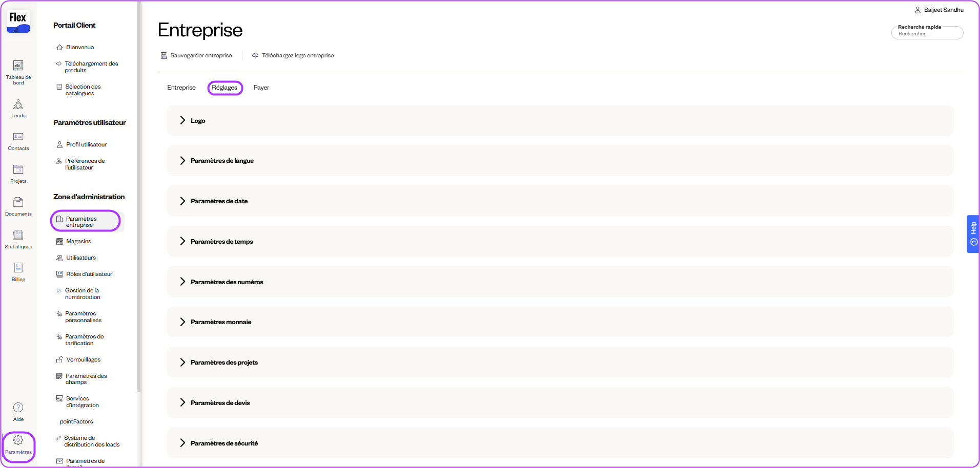
Task: Click the Aide question mark icon
Action: [18, 408]
